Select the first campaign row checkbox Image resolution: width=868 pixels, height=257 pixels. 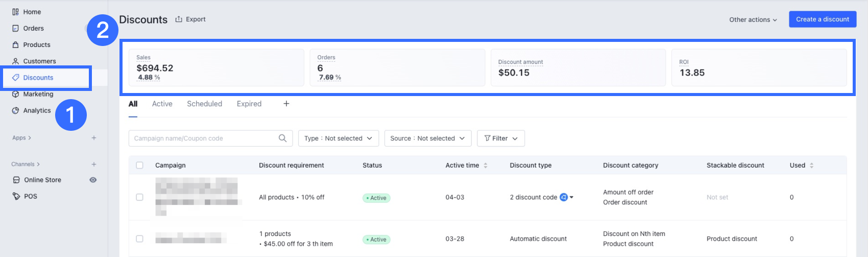tap(139, 197)
